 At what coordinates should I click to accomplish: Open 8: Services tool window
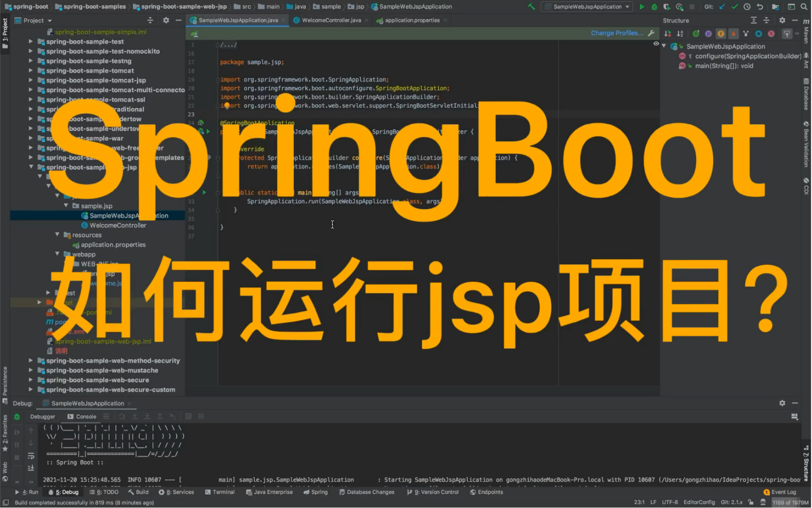point(176,492)
